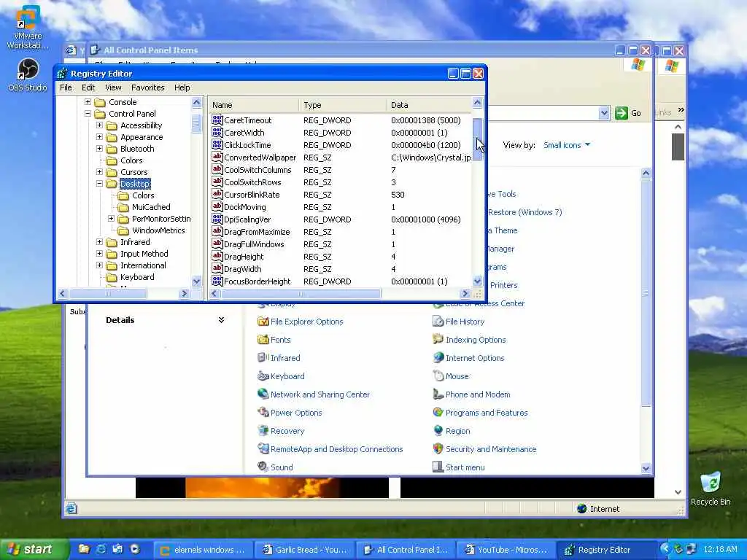Click the values list vertical scrollbar thumb
Image resolution: width=747 pixels, height=560 pixels.
click(x=477, y=139)
